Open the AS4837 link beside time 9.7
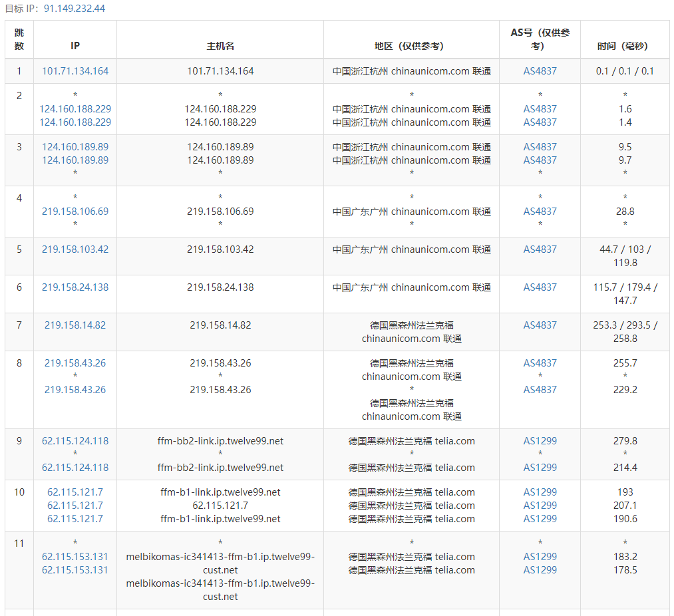The image size is (674, 616). coord(540,160)
